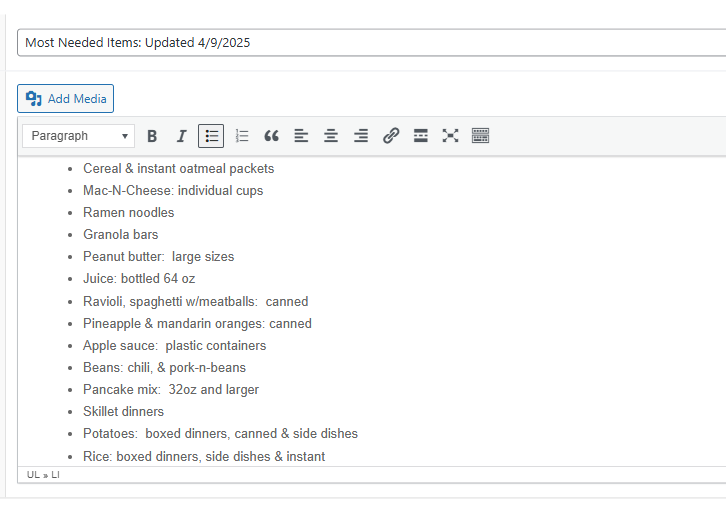Center align the text
This screenshot has width=726, height=507.
pyautogui.click(x=331, y=136)
